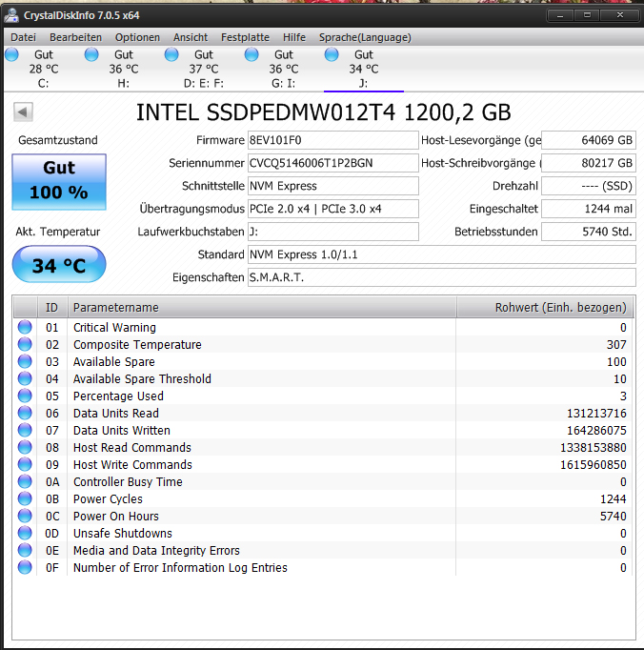This screenshot has width=644, height=650.
Task: Click the blue status orb for drive H:
Action: (91, 54)
